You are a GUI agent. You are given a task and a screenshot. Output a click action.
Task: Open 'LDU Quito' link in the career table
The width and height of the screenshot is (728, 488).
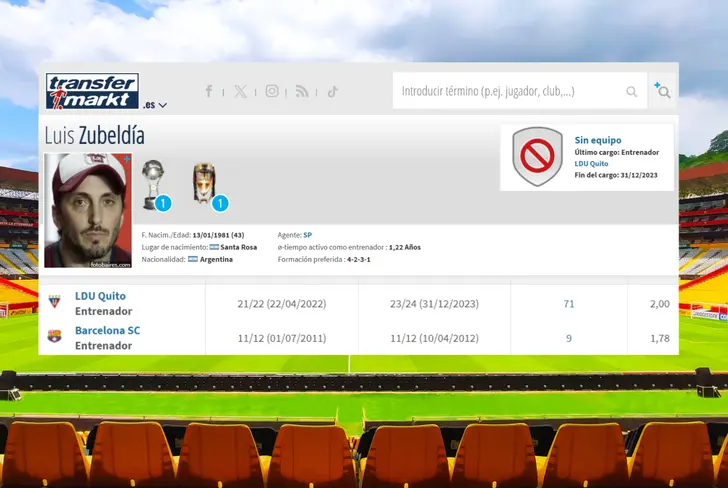pos(100,296)
